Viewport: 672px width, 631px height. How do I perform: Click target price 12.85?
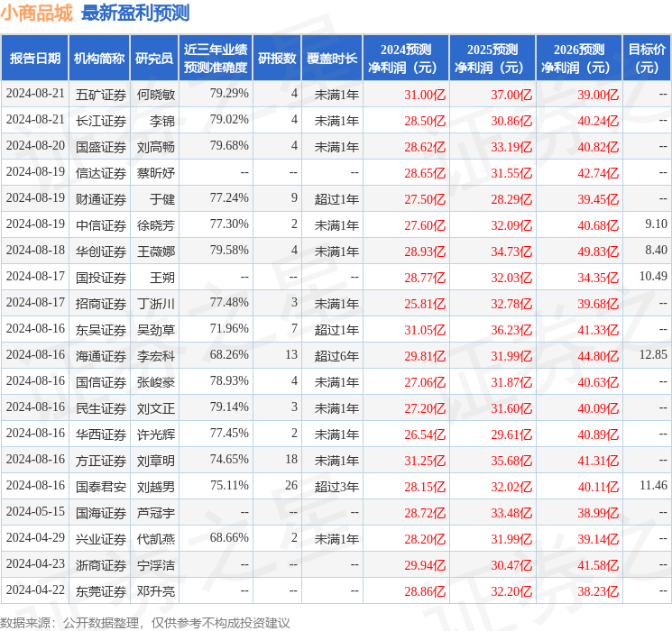653,354
